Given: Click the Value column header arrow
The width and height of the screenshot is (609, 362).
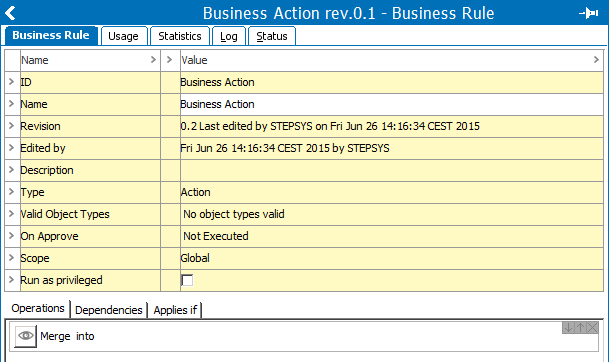Looking at the screenshot, I should (596, 59).
